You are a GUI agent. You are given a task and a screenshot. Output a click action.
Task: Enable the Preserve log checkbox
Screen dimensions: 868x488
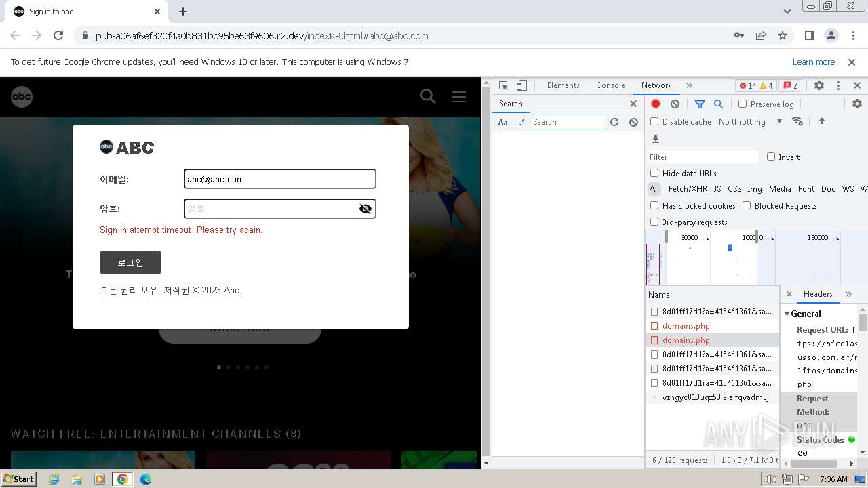pos(743,104)
